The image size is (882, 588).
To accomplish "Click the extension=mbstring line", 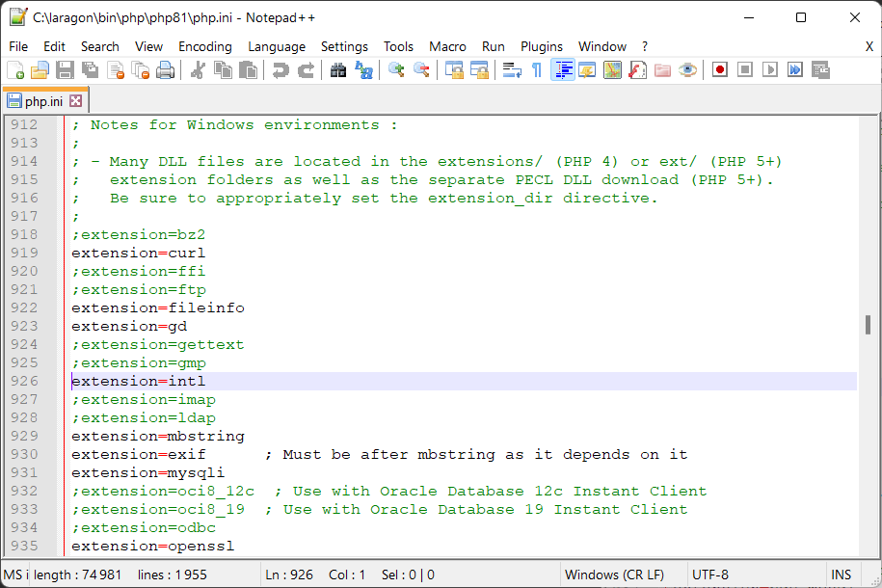I will pos(158,436).
